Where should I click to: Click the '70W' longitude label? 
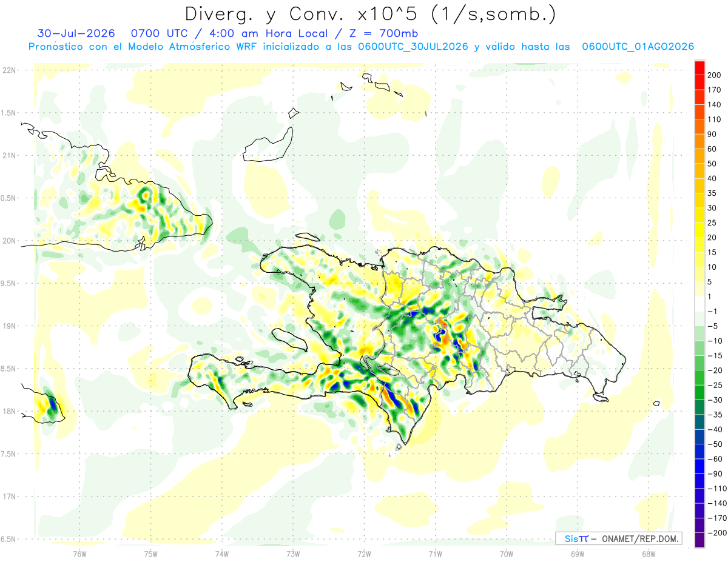pos(507,554)
